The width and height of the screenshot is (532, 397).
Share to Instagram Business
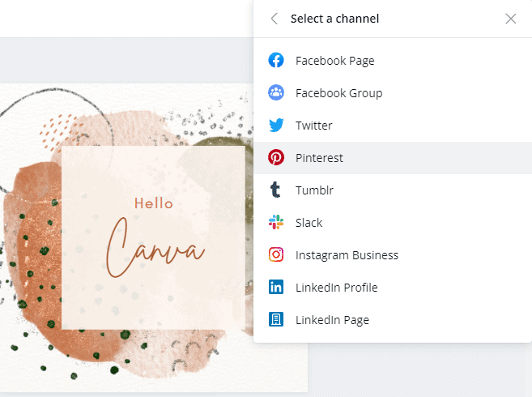click(x=393, y=254)
